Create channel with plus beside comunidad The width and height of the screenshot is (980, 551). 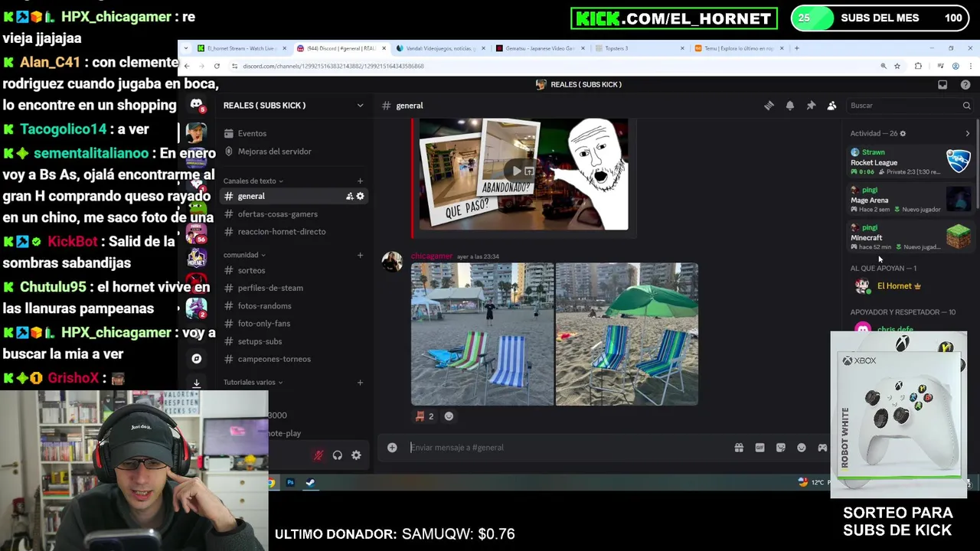click(360, 255)
